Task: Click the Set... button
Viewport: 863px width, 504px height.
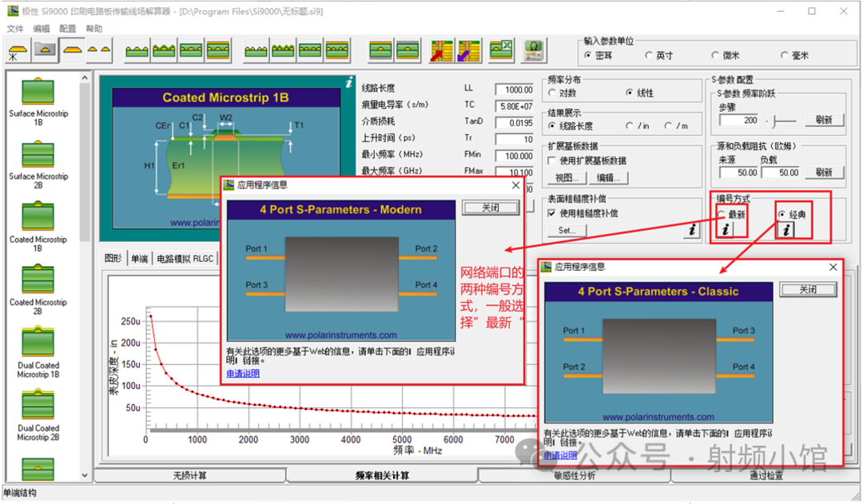Action: [x=567, y=230]
